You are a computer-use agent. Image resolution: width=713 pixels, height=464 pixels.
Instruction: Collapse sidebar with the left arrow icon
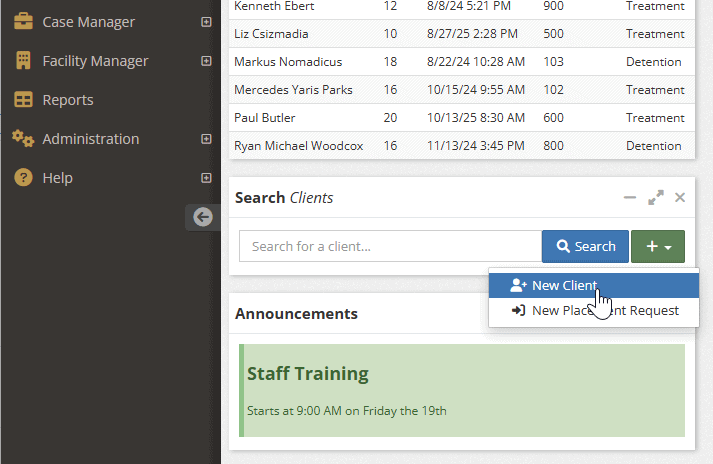203,217
